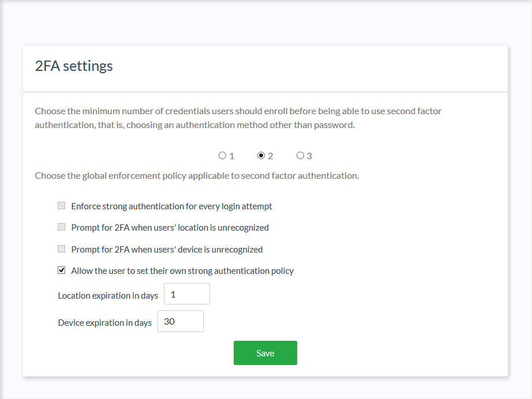Focus the Device expiration in days field
This screenshot has width=532, height=399.
pyautogui.click(x=180, y=321)
